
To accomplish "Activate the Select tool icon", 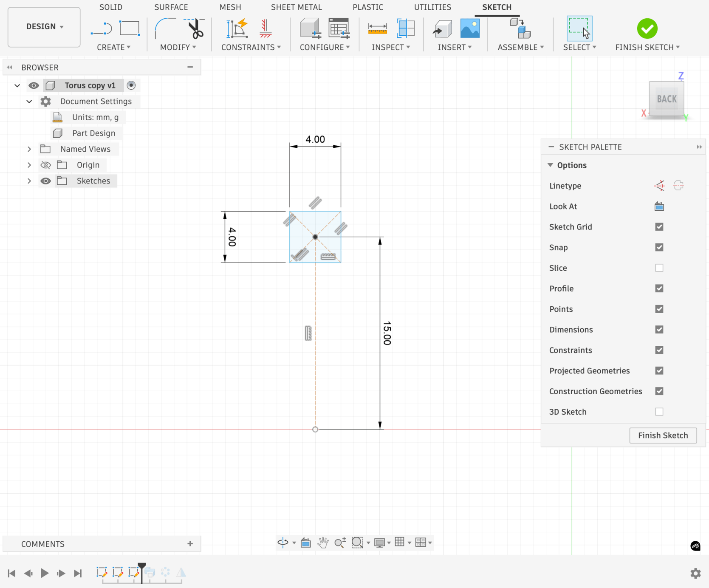I will click(x=579, y=28).
